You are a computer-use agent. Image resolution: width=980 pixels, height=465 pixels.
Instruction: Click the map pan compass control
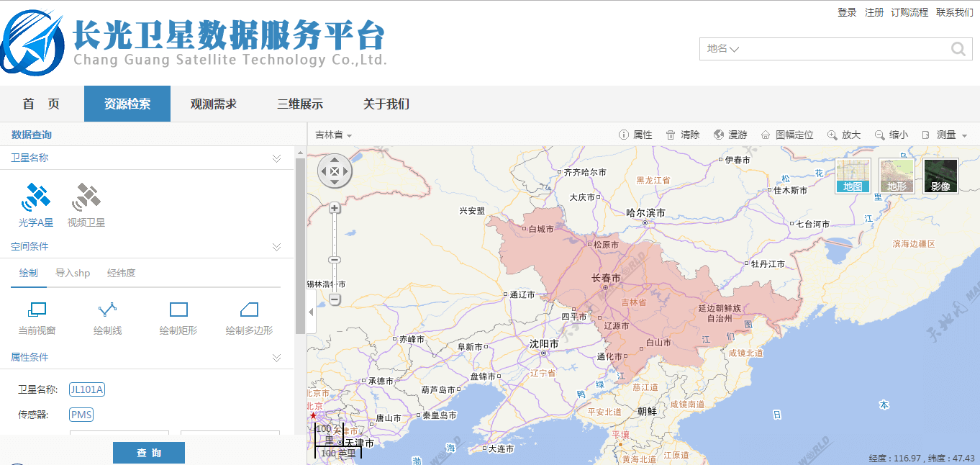(x=335, y=171)
